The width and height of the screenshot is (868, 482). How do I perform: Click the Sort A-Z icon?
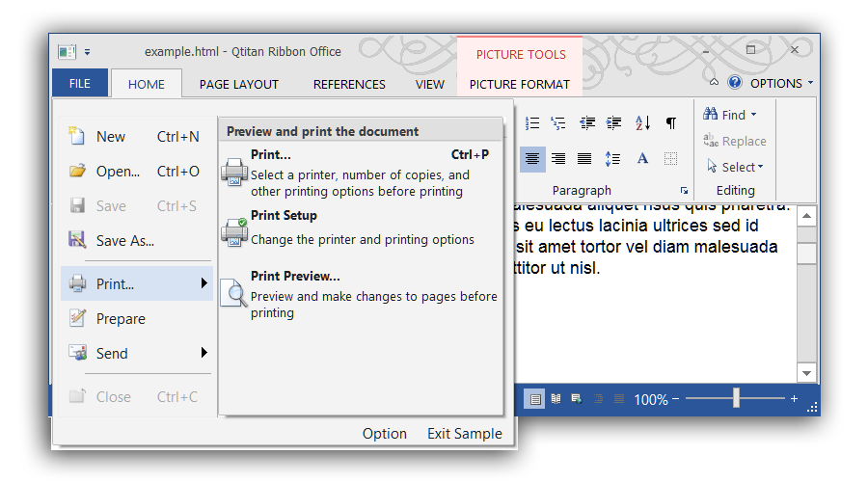642,123
